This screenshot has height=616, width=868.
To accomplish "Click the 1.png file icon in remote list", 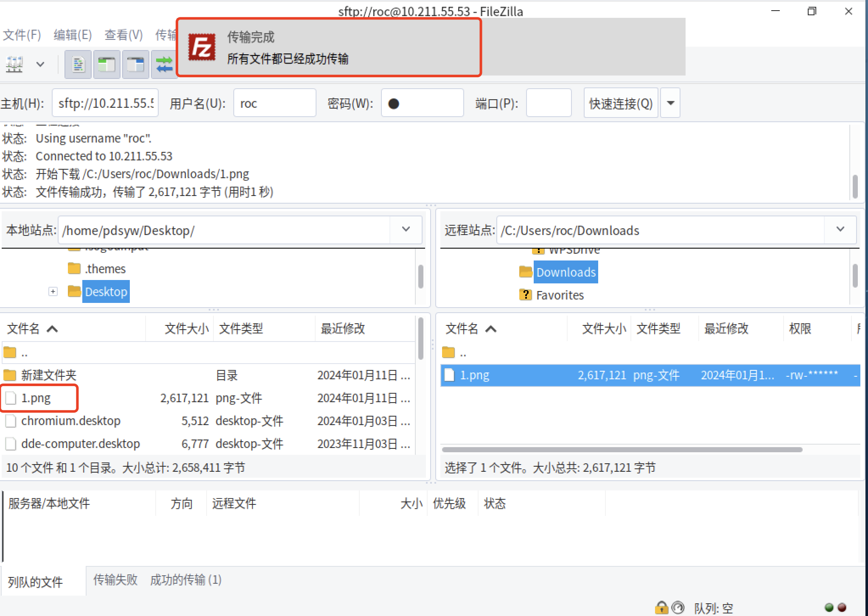I will pyautogui.click(x=449, y=375).
